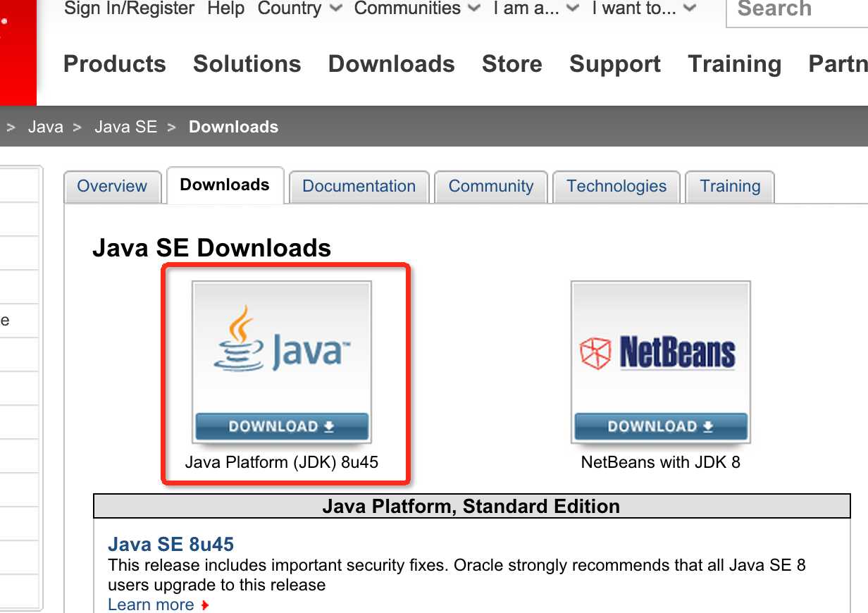
Task: Open the "I want to..." dropdown
Action: [645, 8]
